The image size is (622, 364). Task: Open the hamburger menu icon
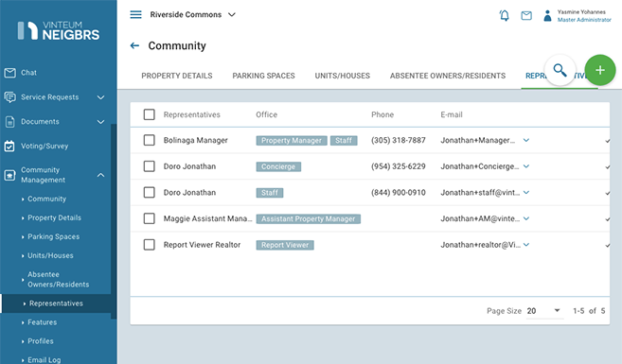[135, 15]
